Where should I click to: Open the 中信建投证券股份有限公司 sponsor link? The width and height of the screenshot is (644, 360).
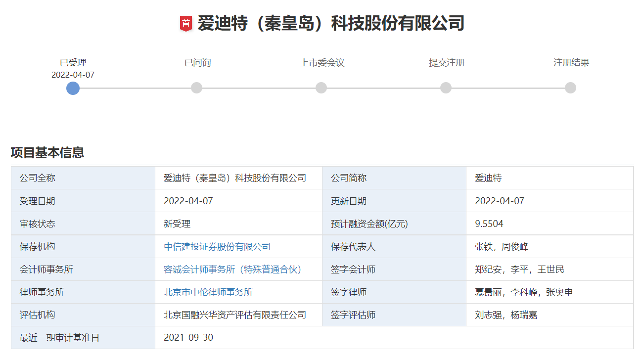(217, 247)
